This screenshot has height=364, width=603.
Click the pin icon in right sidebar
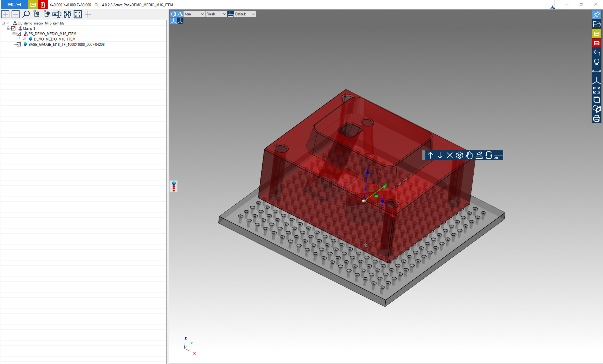(x=597, y=15)
